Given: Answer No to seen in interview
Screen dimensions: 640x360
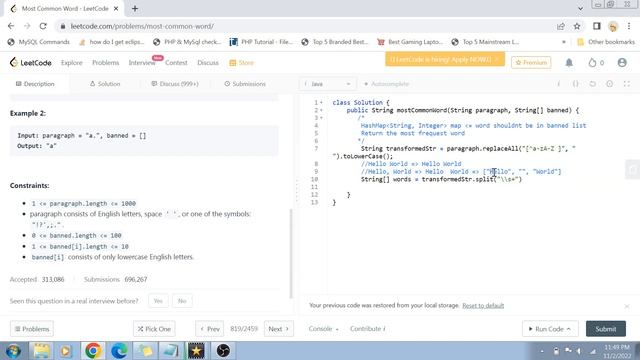Looking at the screenshot, I should (x=182, y=301).
